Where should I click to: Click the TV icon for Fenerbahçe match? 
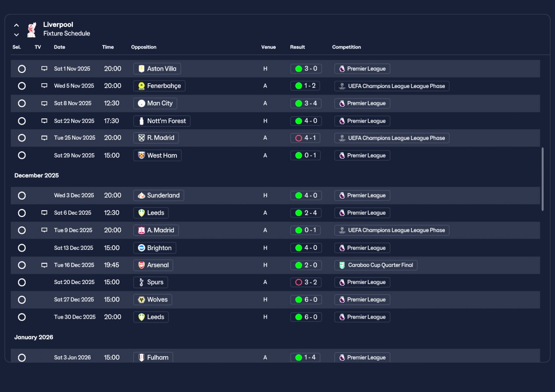coord(44,86)
